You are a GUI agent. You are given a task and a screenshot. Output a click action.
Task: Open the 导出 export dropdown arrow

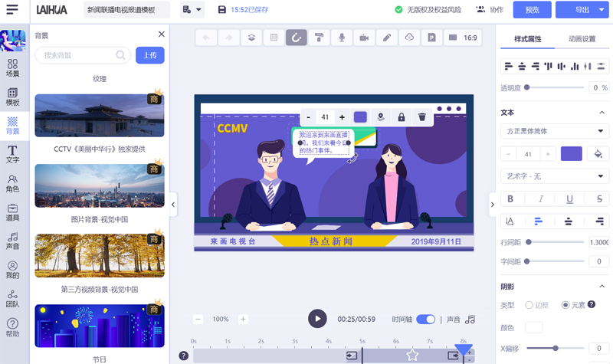coord(602,9)
